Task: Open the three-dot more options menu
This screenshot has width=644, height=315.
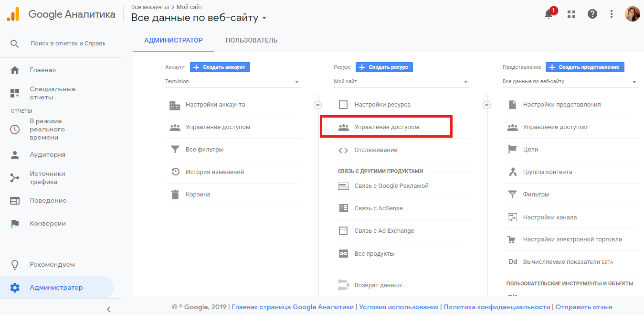Action: pos(612,14)
